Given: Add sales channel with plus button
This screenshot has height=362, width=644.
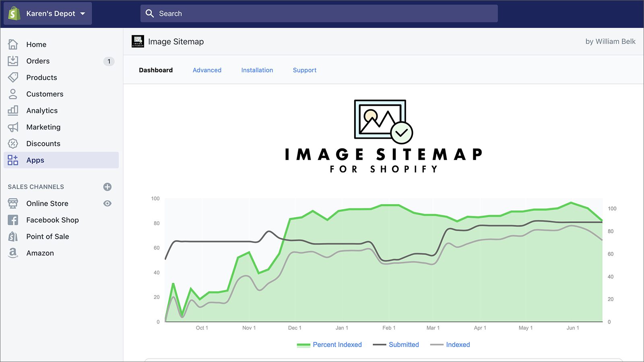Looking at the screenshot, I should (107, 187).
